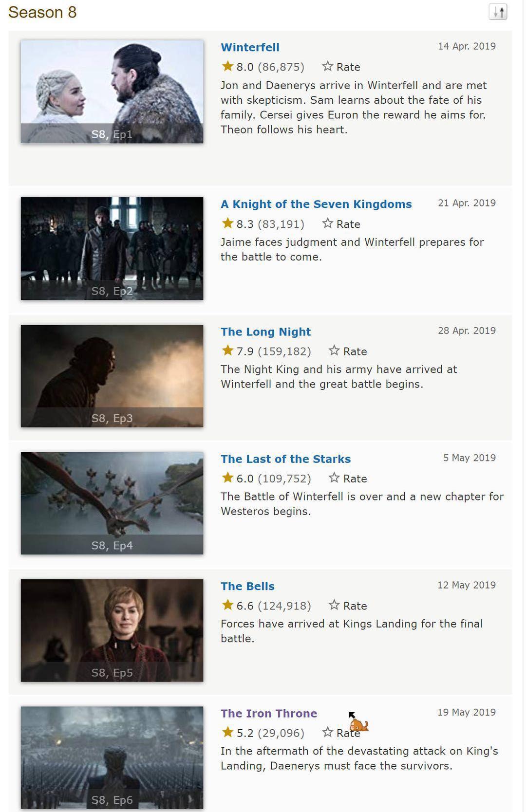Open The Long Night episode page
The width and height of the screenshot is (526, 812).
pos(265,332)
